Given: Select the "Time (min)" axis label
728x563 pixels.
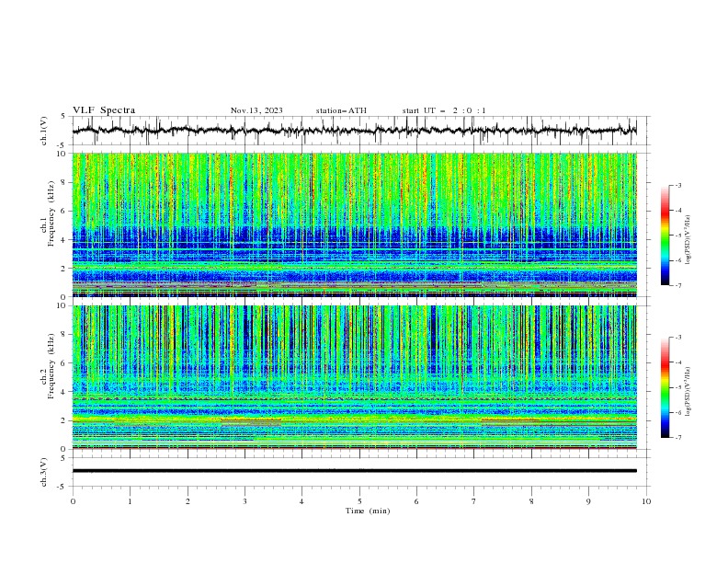Looking at the screenshot, I should coord(368,511).
